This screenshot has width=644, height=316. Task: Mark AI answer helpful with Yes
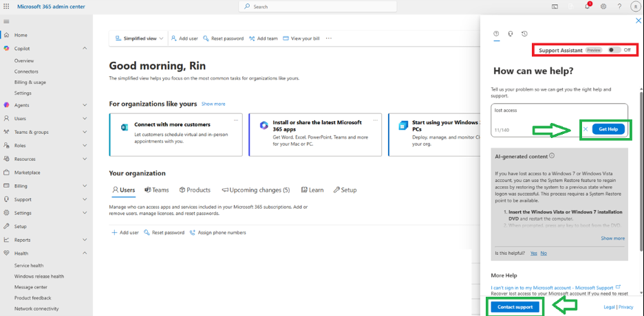click(533, 253)
